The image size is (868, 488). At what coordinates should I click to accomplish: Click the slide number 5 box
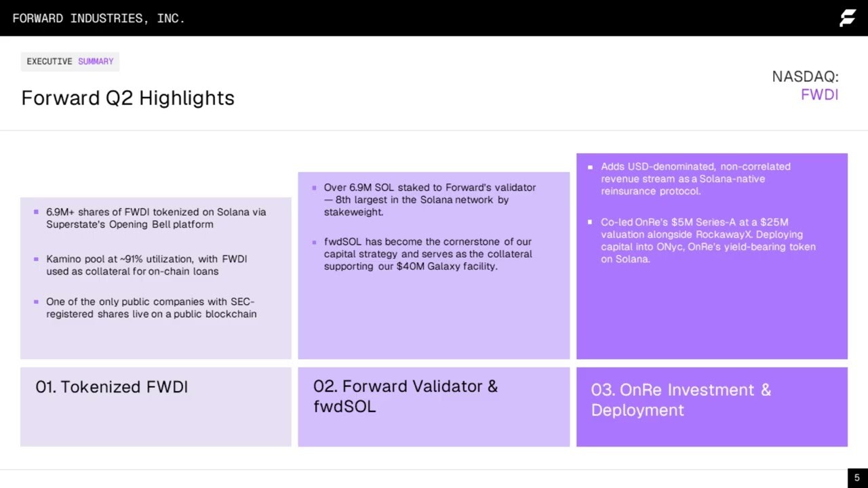tap(857, 478)
